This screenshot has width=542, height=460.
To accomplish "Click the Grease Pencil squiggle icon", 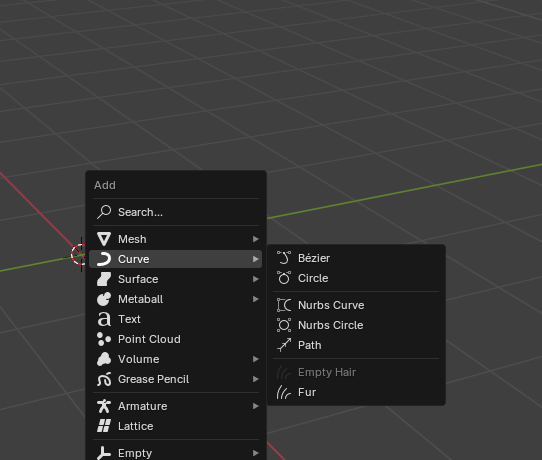I will coord(104,379).
